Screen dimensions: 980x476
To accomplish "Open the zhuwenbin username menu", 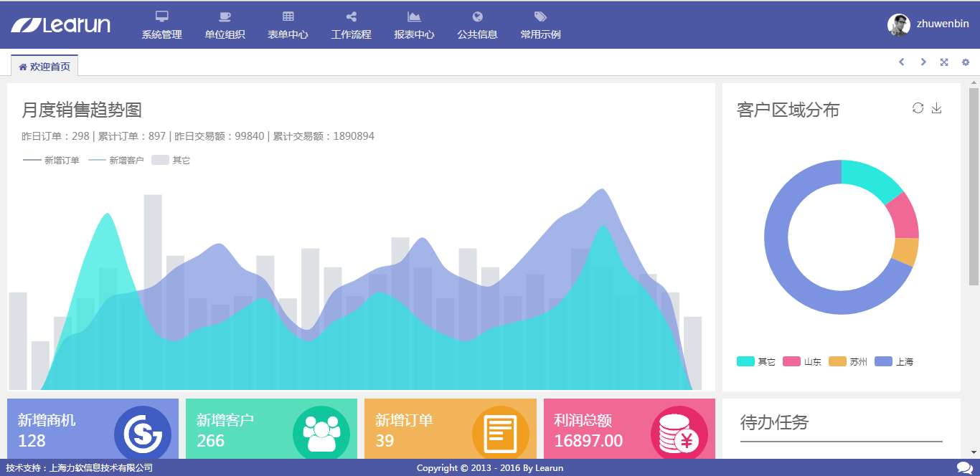I will 943,24.
